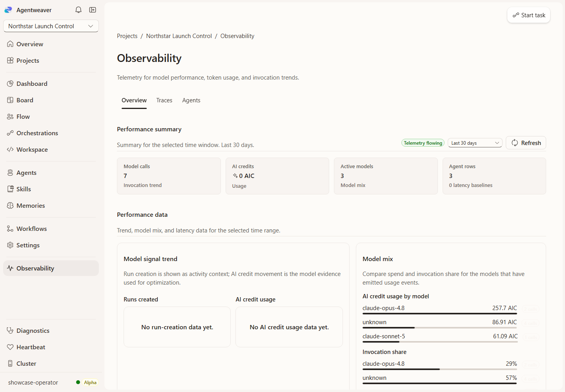Open the Agent rows summary card
The width and height of the screenshot is (565, 392).
click(494, 176)
